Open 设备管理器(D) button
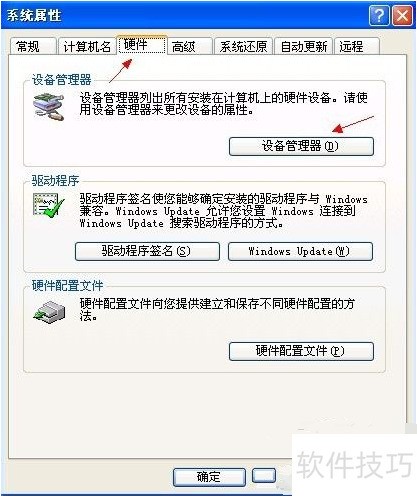Image resolution: width=417 pixels, height=496 pixels. tap(301, 146)
